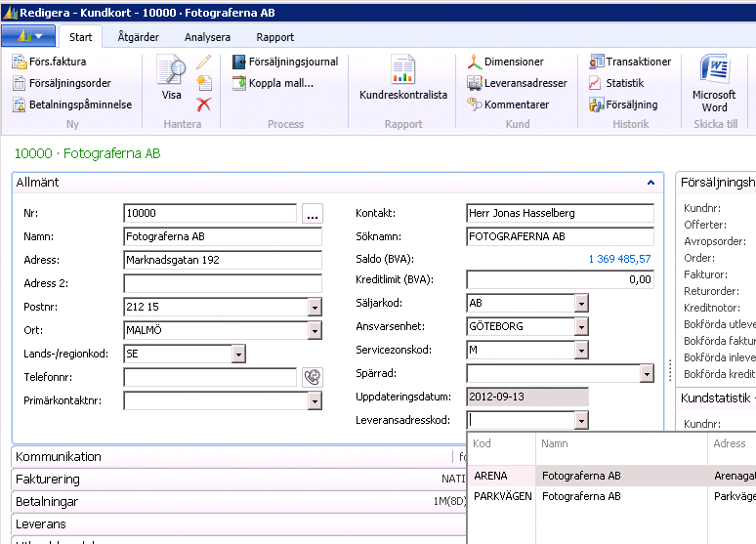Open the Säljarkod dropdown

(581, 304)
